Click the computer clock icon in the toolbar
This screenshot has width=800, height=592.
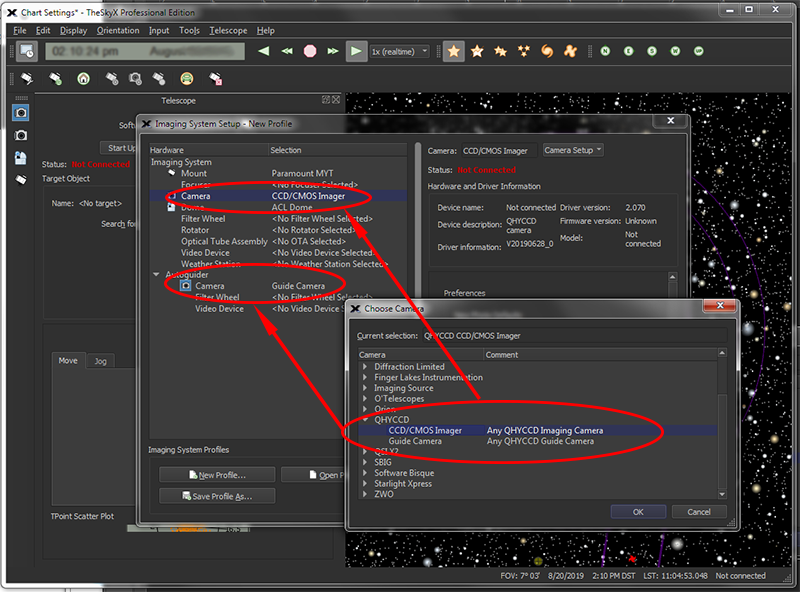click(x=27, y=51)
